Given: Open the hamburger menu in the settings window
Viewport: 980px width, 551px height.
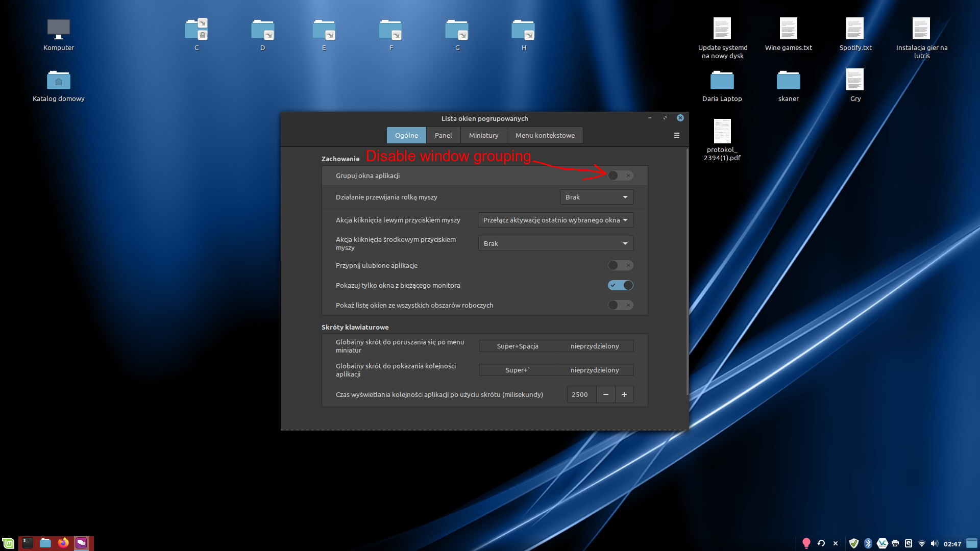Looking at the screenshot, I should (676, 135).
